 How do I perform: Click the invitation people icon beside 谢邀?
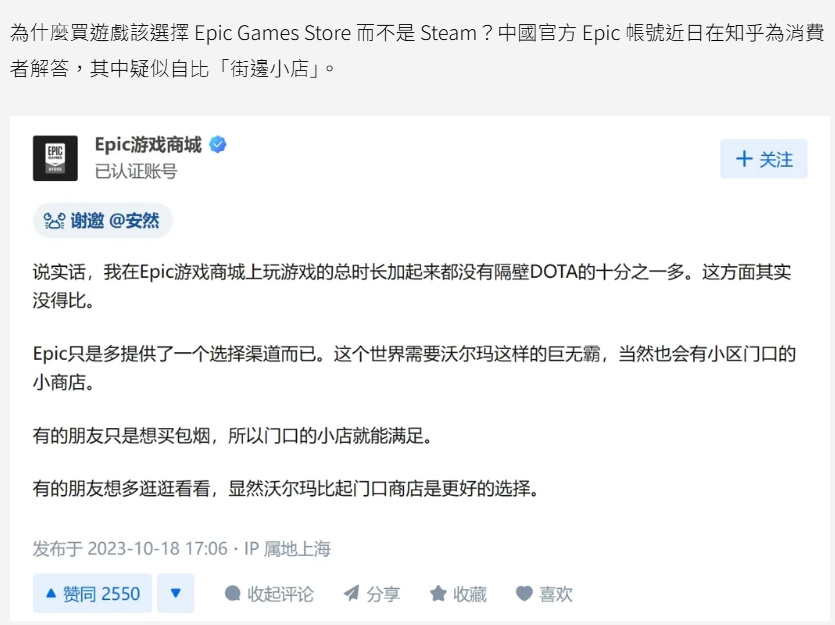[54, 220]
